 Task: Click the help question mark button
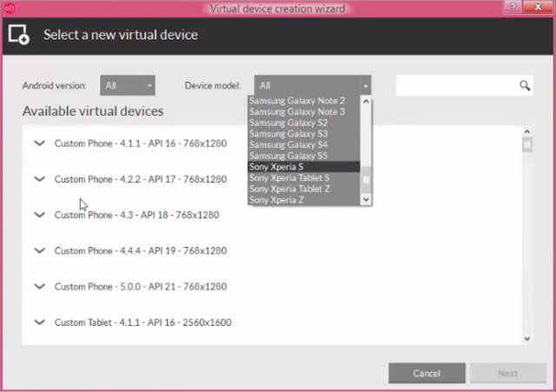[513, 7]
